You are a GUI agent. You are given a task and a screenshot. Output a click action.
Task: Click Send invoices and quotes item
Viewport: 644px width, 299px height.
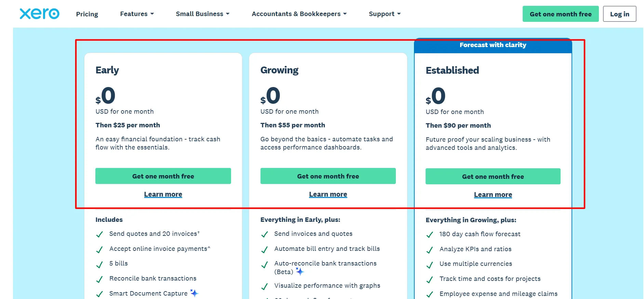(x=313, y=234)
